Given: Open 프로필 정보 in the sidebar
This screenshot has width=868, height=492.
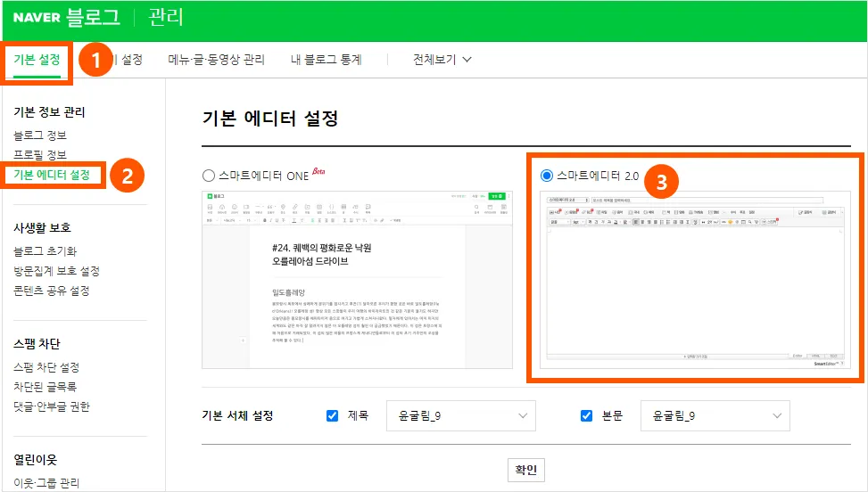Looking at the screenshot, I should pyautogui.click(x=40, y=155).
